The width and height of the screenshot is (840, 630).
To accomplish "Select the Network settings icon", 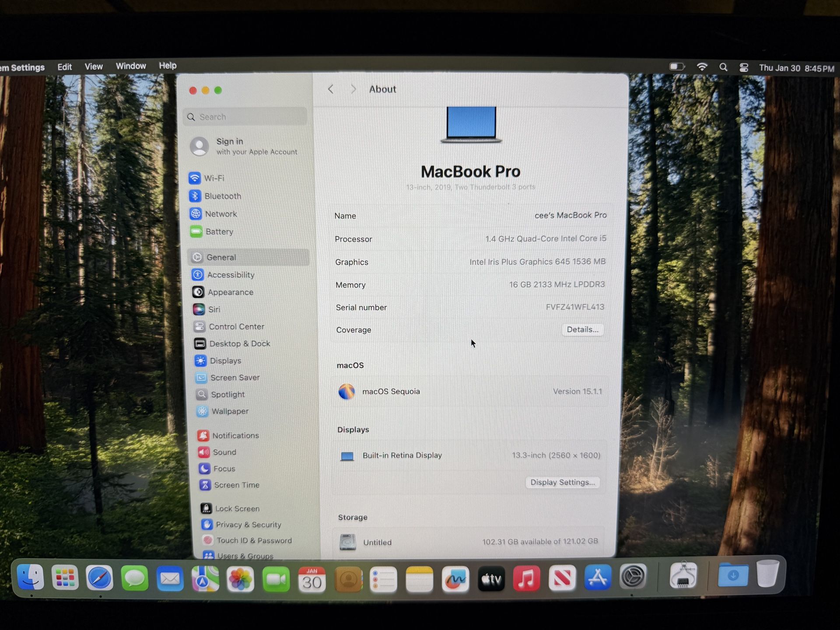I will [x=221, y=214].
